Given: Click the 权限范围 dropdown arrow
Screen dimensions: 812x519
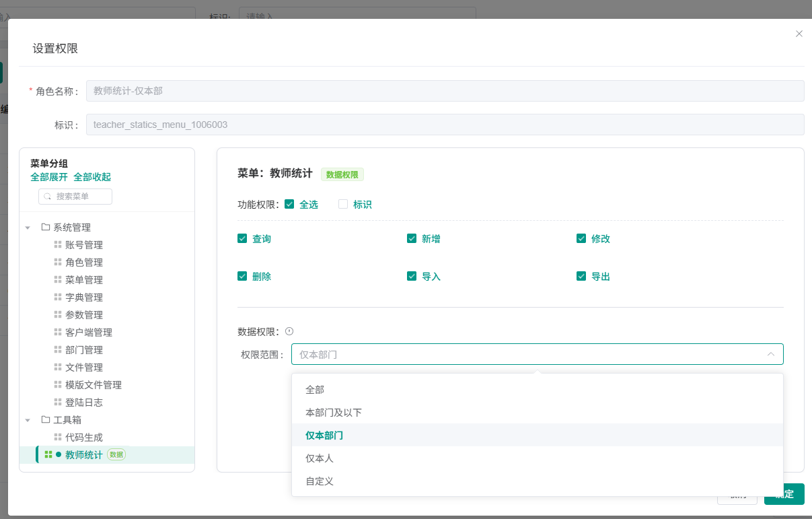Looking at the screenshot, I should [x=770, y=354].
